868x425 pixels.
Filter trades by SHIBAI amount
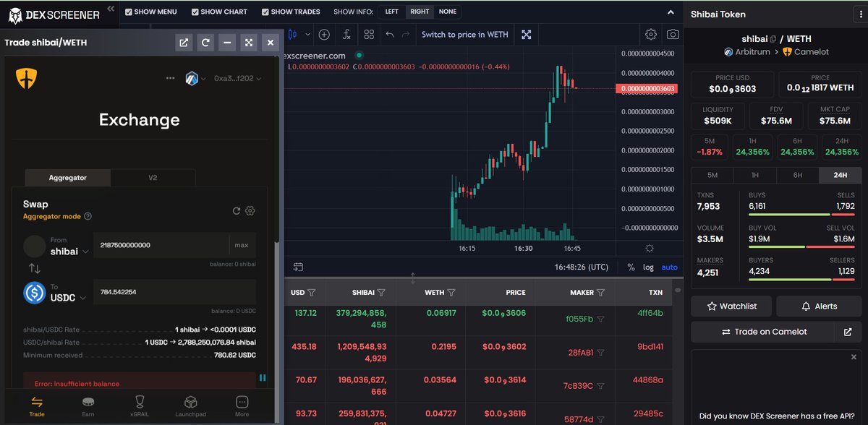[x=381, y=293]
